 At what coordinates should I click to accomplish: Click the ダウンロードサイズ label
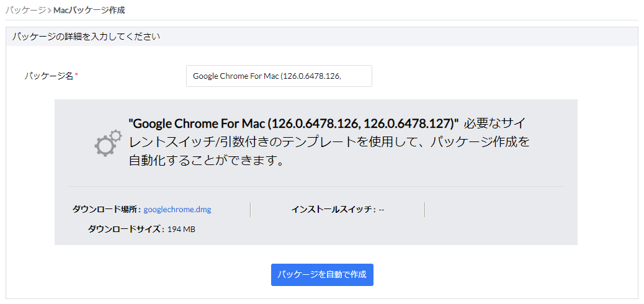pos(126,230)
